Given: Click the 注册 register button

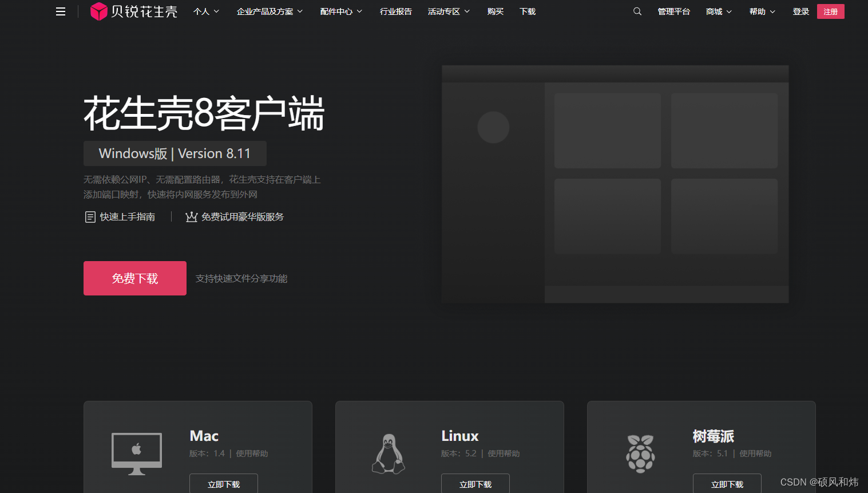Looking at the screenshot, I should pos(830,11).
